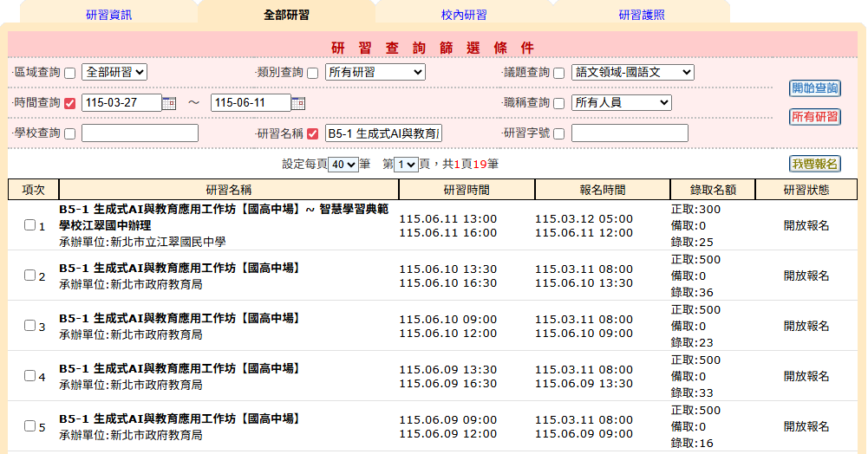Enable the 區域查詢 checkbox
This screenshot has width=868, height=454.
(x=70, y=73)
